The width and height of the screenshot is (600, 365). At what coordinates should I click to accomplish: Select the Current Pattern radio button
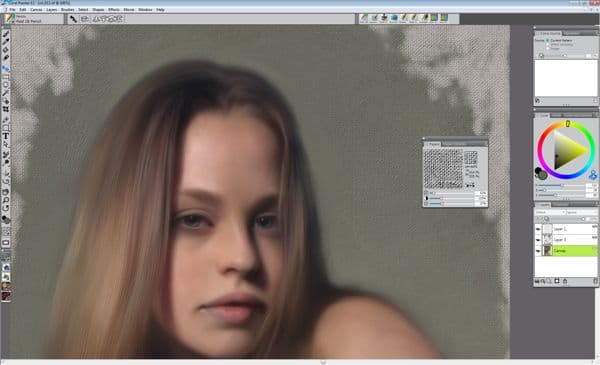coord(548,40)
